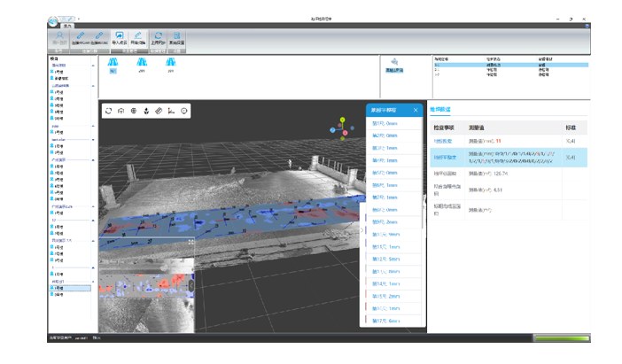Viewport: 622px width, 364px height.
Task: Click the user login ribbon icon
Action: 59,38
